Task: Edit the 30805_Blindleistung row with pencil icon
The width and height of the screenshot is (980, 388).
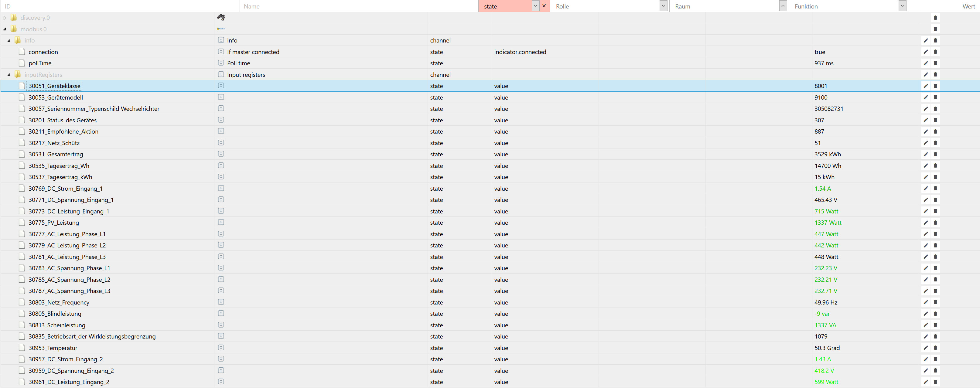Action: 926,313
